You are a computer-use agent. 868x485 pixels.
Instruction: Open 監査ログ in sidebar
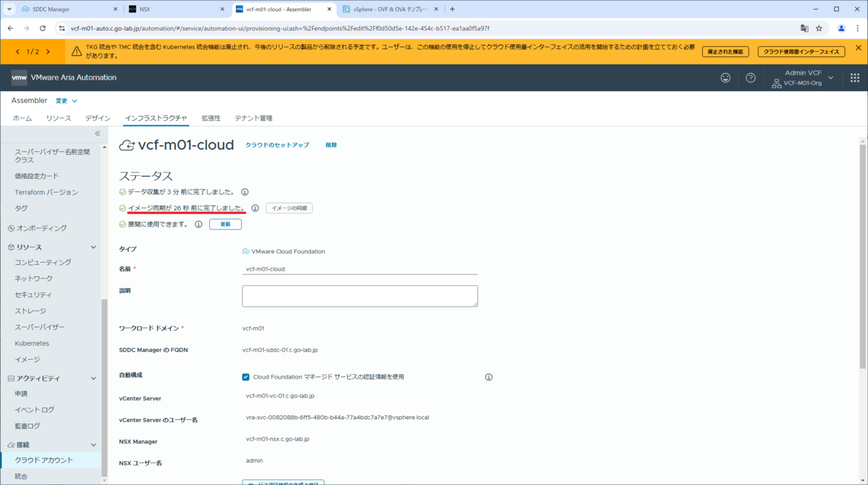click(x=27, y=426)
